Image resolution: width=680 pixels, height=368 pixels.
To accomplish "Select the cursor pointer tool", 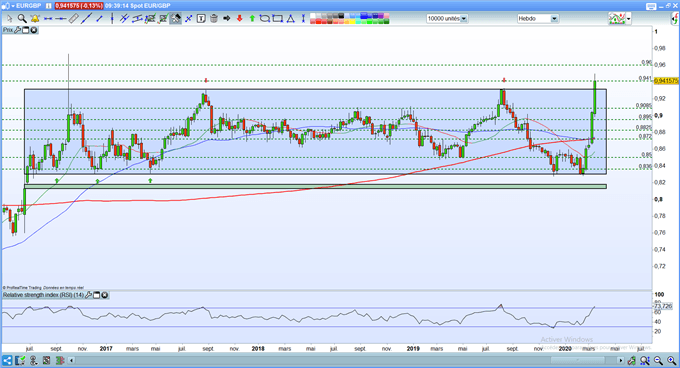I will click(x=10, y=19).
